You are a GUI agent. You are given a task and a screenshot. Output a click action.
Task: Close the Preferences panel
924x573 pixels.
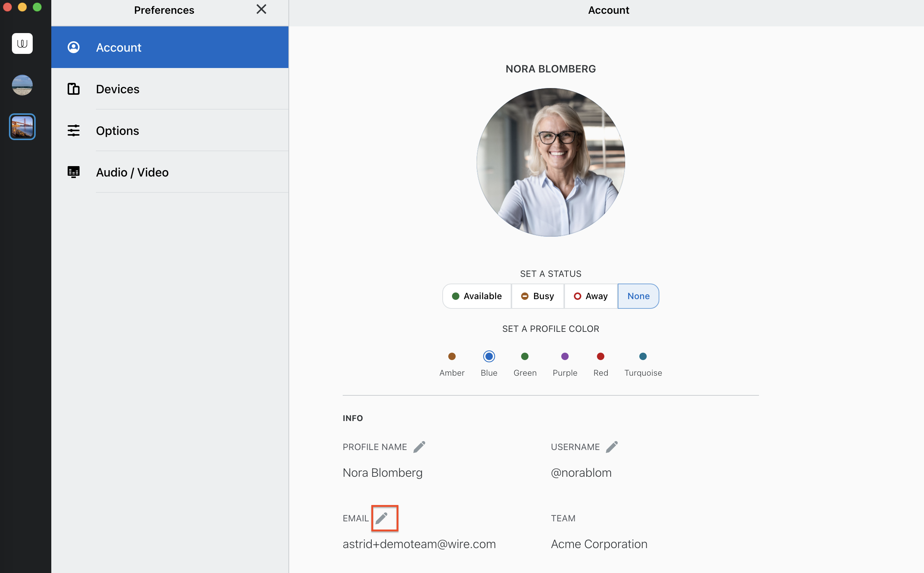tap(261, 9)
